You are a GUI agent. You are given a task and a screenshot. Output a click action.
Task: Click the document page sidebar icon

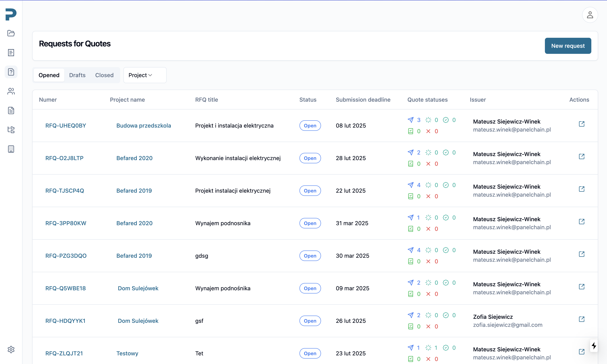click(11, 110)
